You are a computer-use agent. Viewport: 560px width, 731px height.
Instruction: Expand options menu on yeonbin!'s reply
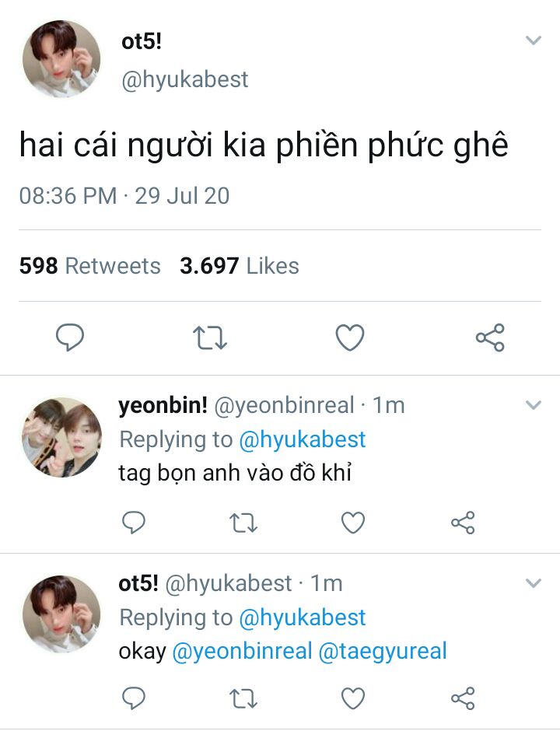[x=533, y=405]
